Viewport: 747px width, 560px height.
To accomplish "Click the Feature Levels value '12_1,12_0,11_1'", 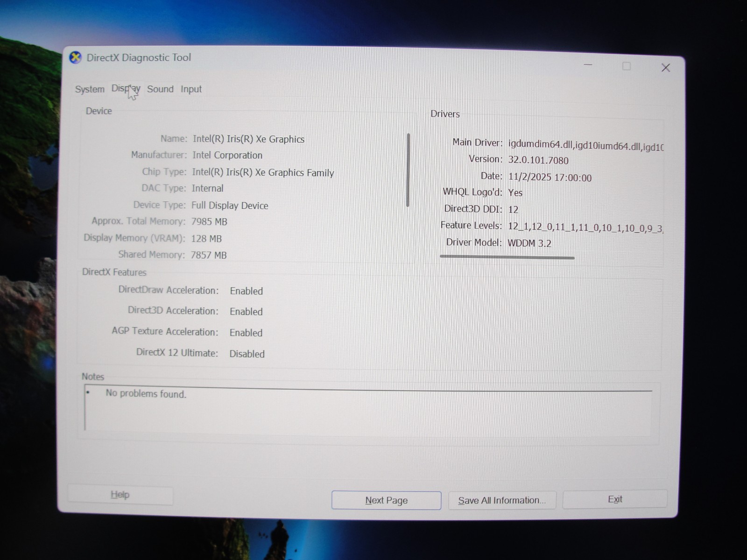I will 542,227.
